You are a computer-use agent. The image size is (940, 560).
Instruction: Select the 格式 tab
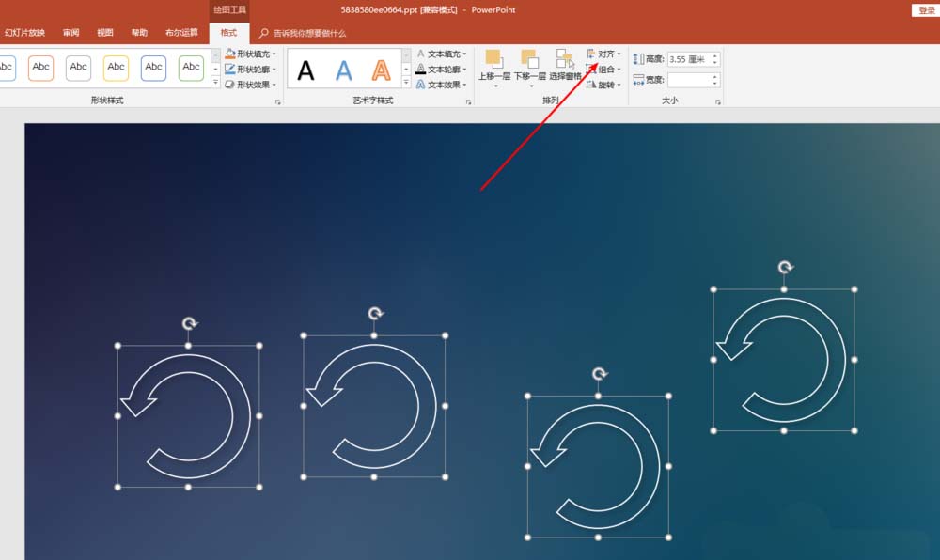[x=228, y=32]
